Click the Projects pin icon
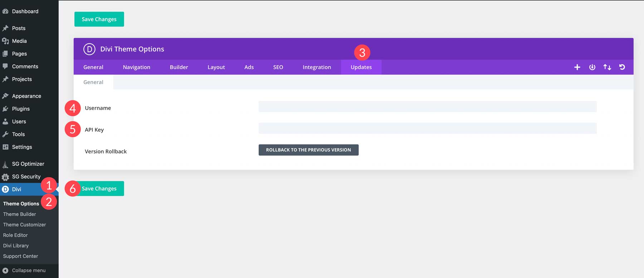Image resolution: width=644 pixels, height=278 pixels. tap(5, 79)
